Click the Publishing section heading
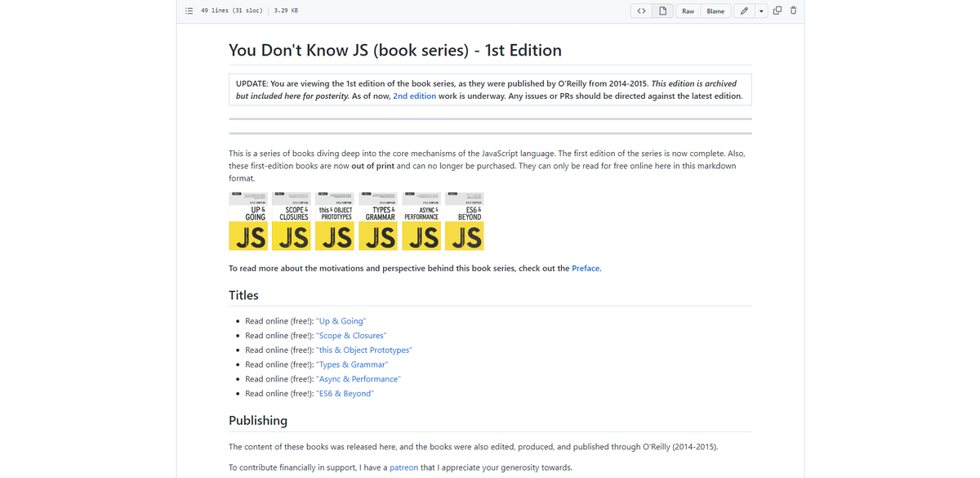The height and width of the screenshot is (478, 980). click(x=258, y=420)
